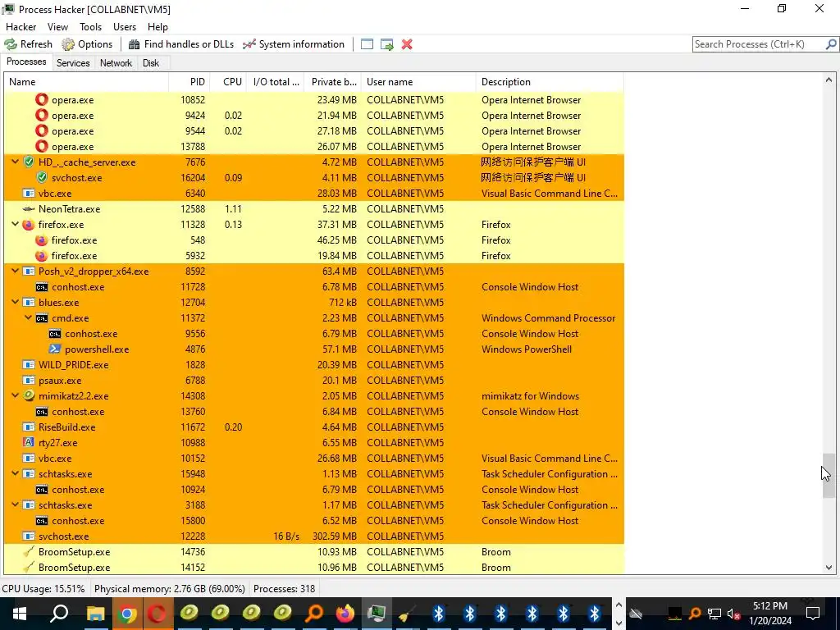Sort by Private bytes column header
Screen dimensions: 840x630
point(333,82)
